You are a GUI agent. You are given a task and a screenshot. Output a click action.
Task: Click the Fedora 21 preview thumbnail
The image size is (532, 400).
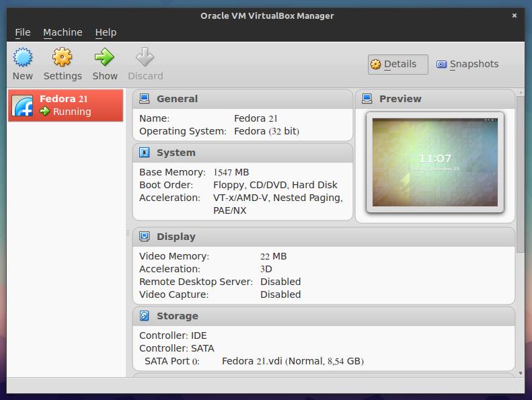click(x=434, y=162)
